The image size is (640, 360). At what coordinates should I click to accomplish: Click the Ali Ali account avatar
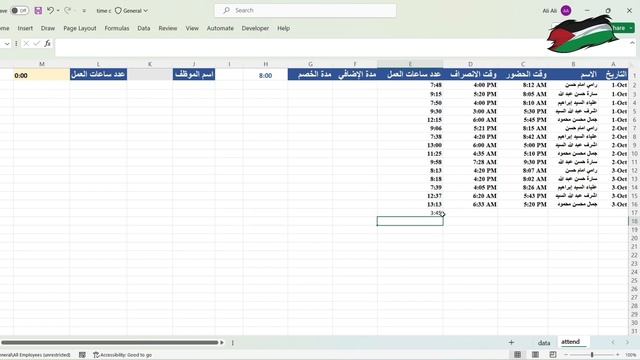(x=566, y=11)
